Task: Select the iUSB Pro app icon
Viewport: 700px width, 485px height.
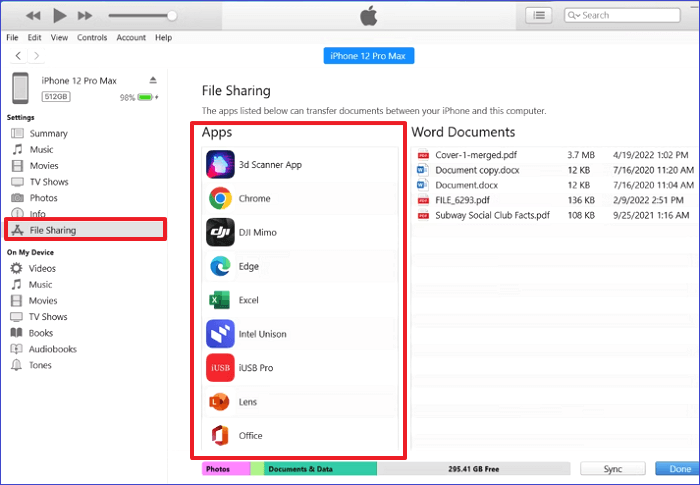Action: click(x=220, y=368)
